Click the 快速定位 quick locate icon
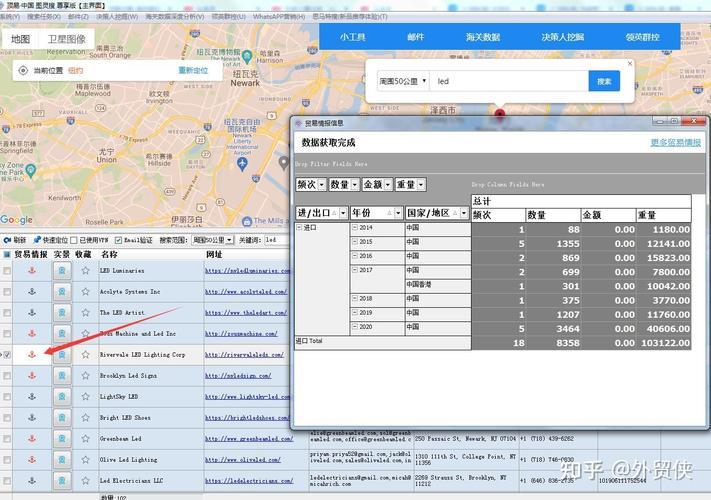 point(37,240)
